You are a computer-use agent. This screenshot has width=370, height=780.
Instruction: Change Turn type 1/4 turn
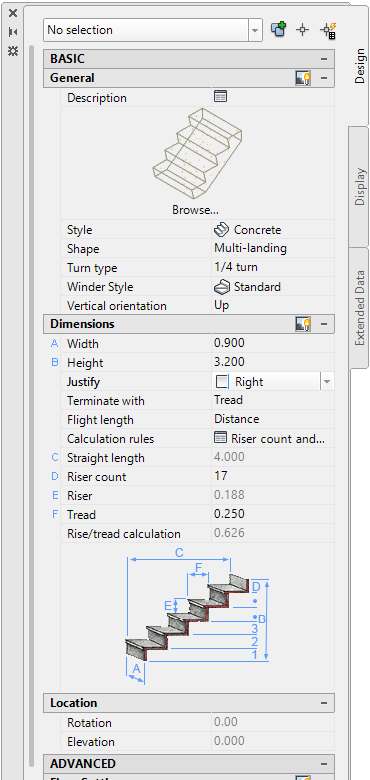click(x=236, y=267)
